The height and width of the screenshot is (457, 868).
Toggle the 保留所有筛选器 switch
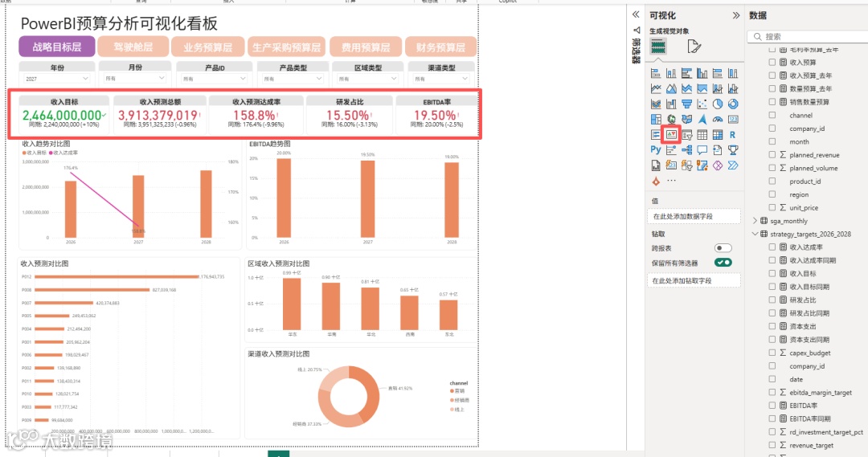tap(723, 263)
